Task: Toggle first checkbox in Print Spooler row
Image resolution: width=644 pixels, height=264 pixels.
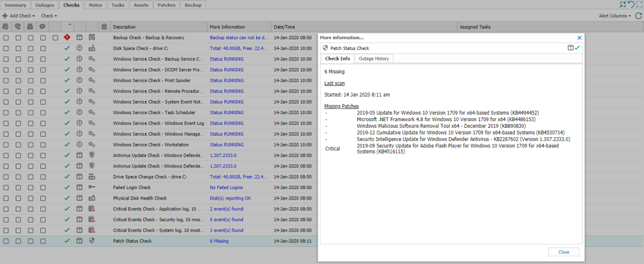Action: (6, 80)
